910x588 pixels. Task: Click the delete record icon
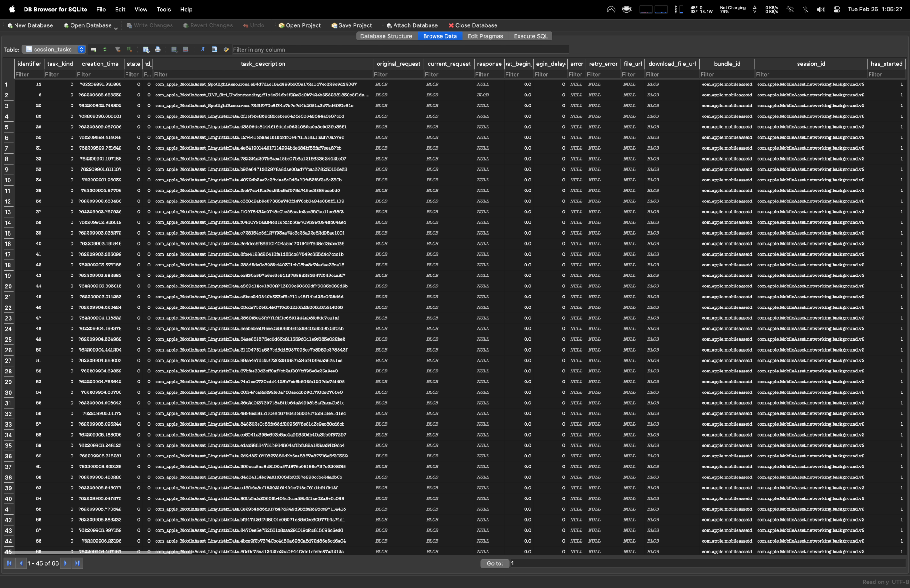coord(186,50)
